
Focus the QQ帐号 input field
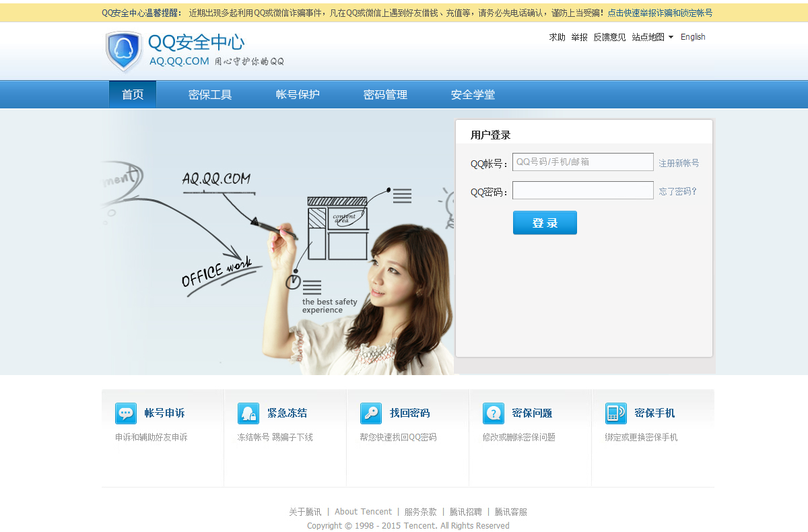pyautogui.click(x=583, y=162)
